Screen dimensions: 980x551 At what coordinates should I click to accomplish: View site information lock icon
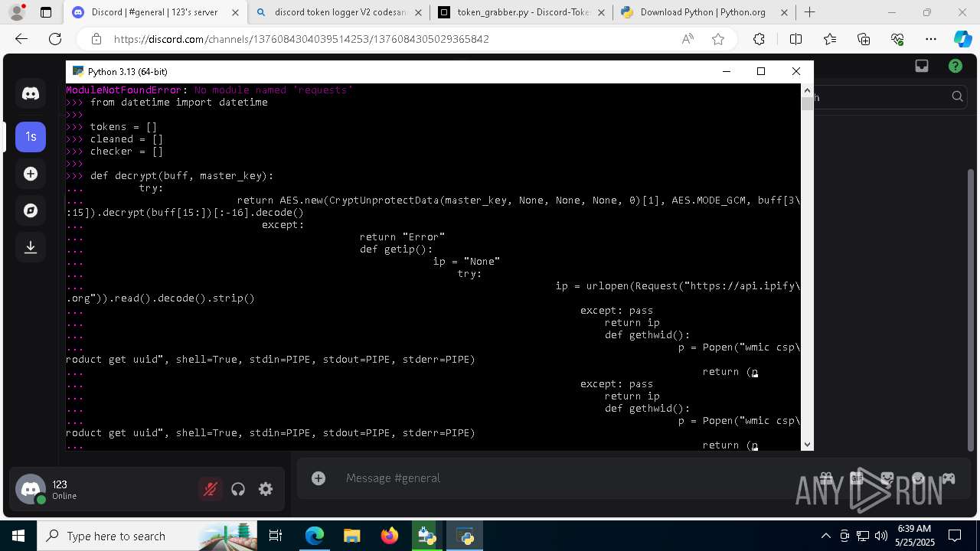click(96, 39)
